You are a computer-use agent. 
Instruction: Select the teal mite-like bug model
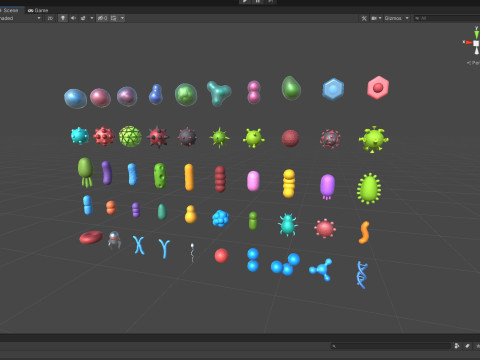coord(287,225)
